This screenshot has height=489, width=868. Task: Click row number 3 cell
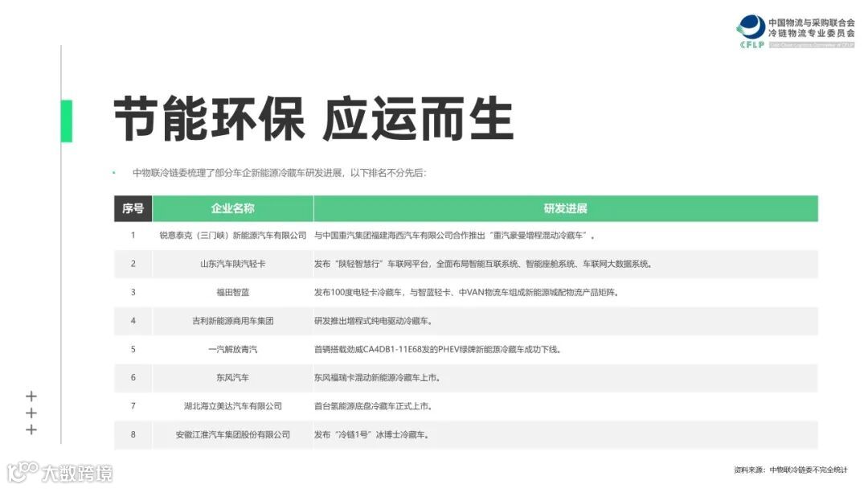(133, 293)
